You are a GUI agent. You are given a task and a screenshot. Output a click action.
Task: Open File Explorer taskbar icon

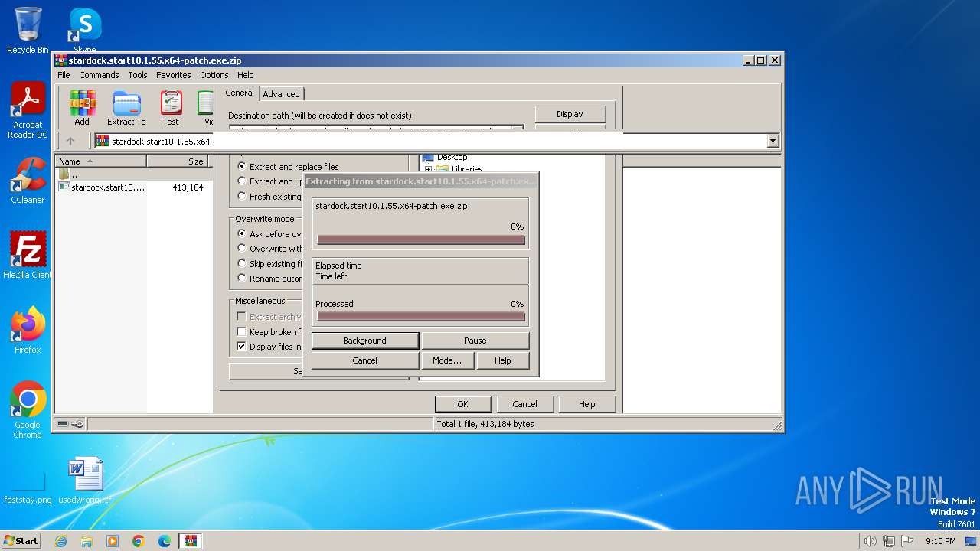87,541
